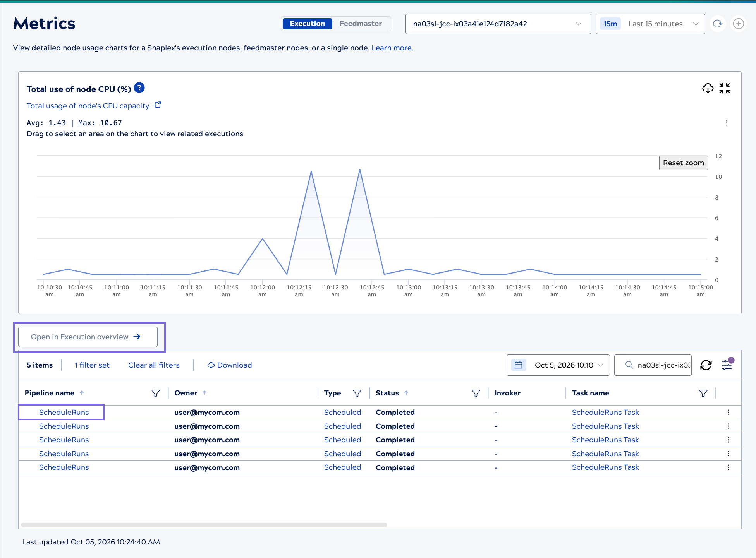Image resolution: width=756 pixels, height=558 pixels.
Task: Click the refresh icon beside the time range
Action: 718,24
